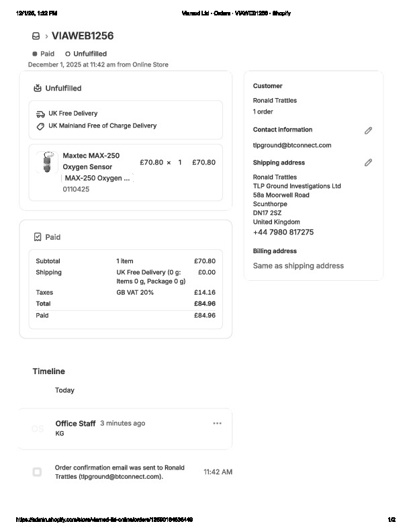Click the timeline event icon beside order confirmation

(37, 472)
